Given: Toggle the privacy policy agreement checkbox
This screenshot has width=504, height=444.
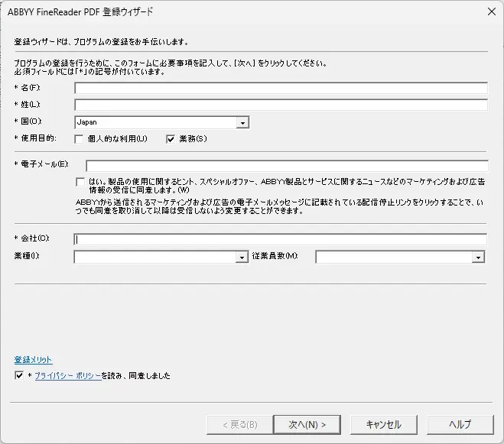Looking at the screenshot, I should [19, 375].
